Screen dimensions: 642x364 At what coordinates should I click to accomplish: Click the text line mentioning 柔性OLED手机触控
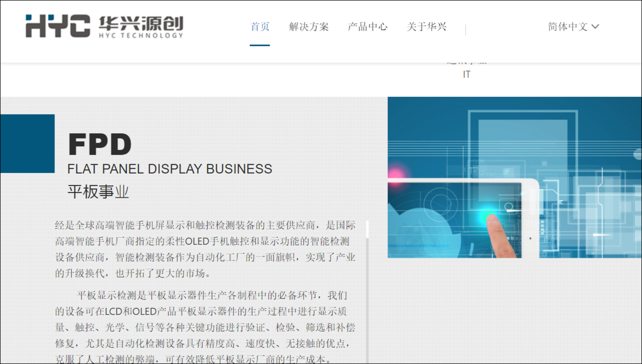202,241
